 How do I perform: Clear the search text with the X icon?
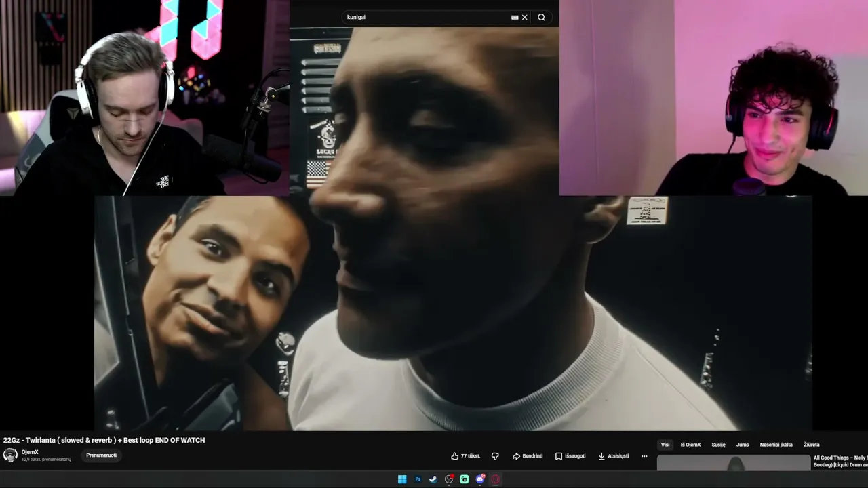pyautogui.click(x=524, y=18)
